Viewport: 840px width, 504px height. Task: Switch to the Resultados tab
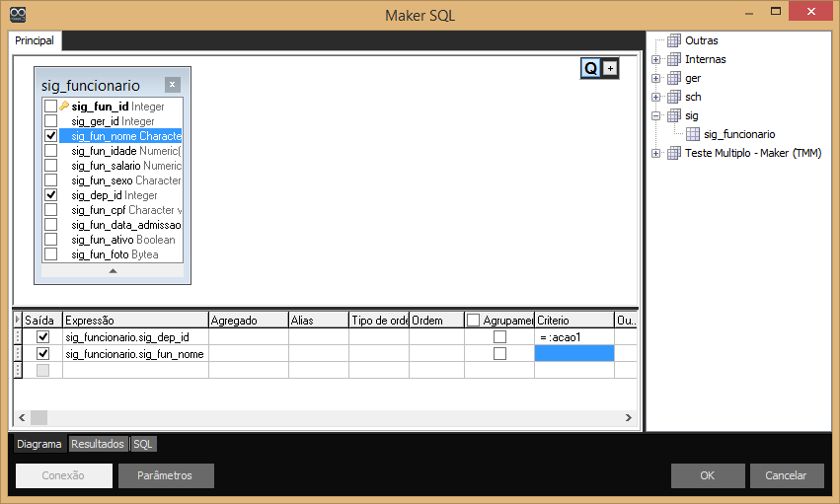tap(98, 444)
